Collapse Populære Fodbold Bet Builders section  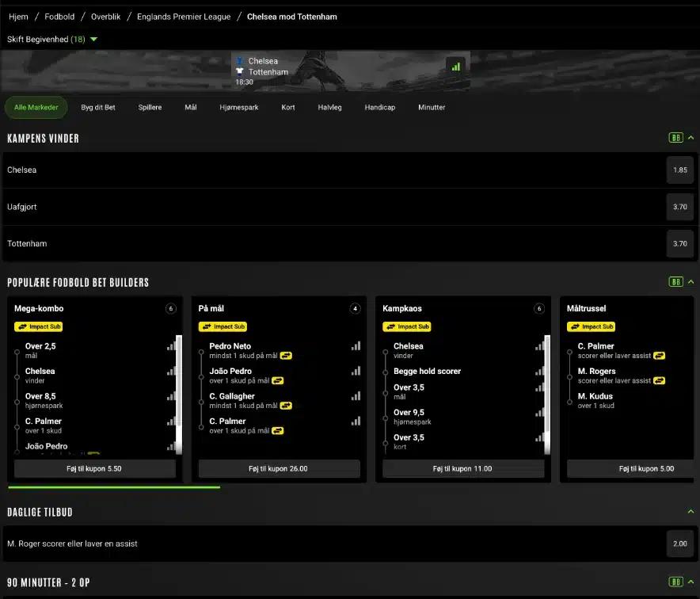coord(691,282)
